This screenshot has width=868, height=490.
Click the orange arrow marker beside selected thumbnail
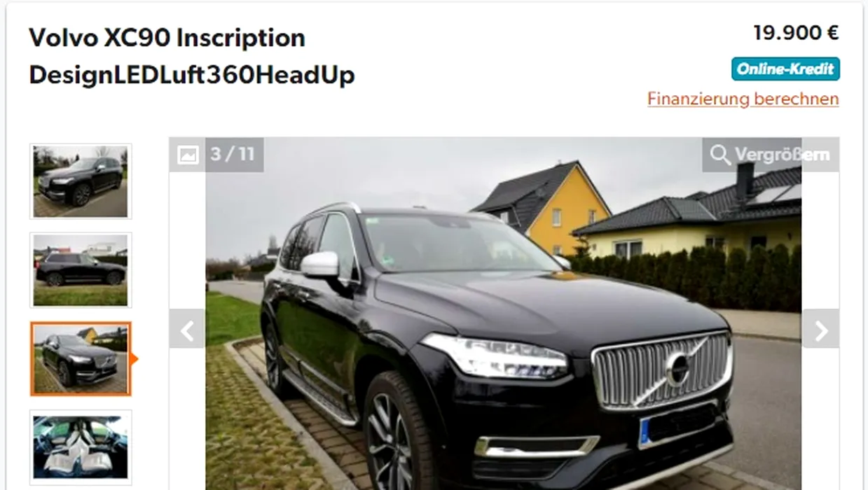pos(134,359)
